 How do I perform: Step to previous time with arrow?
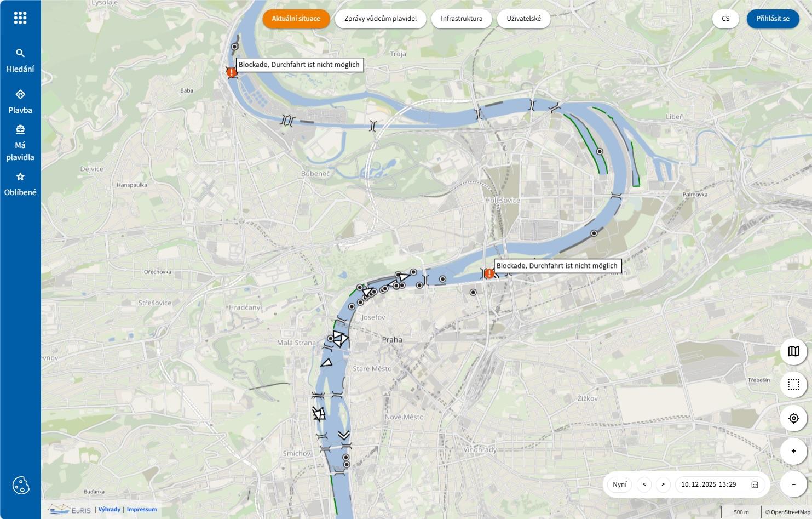click(x=644, y=484)
